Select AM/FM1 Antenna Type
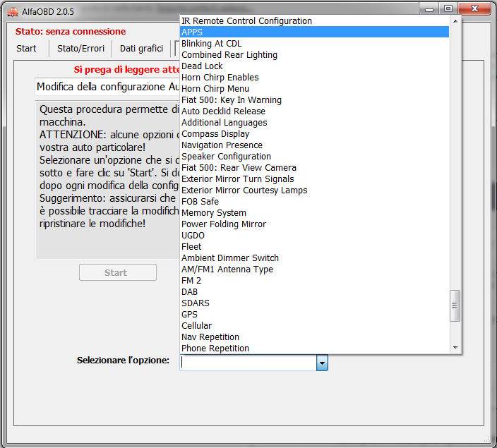 314,270
